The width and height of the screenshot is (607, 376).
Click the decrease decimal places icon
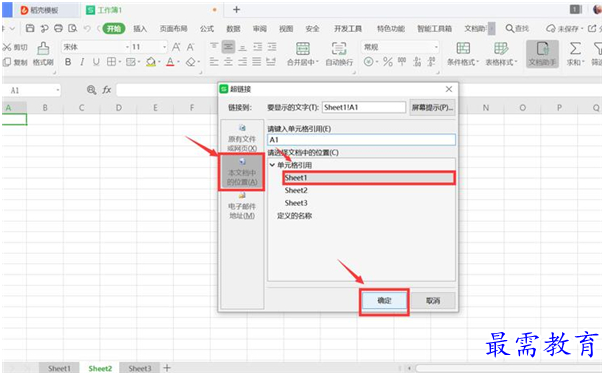pos(431,62)
